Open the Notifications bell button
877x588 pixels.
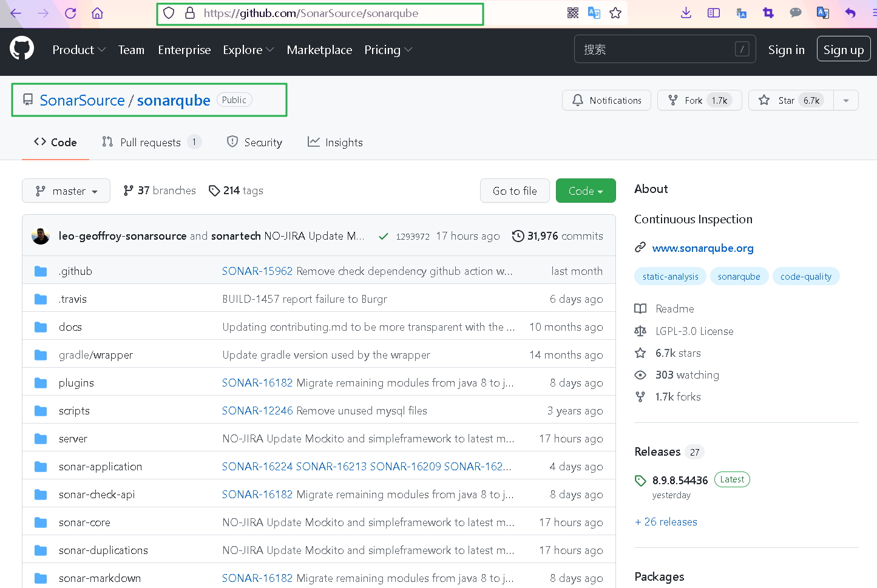(606, 100)
